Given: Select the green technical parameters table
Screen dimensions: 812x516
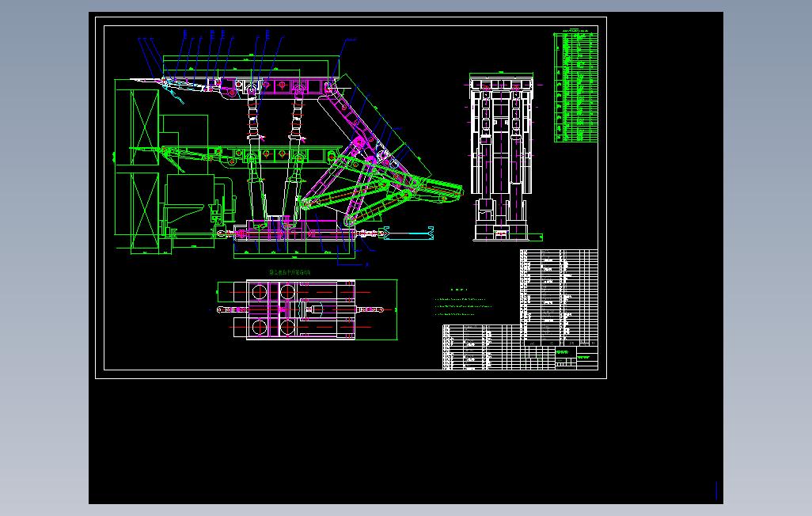Looking at the screenshot, I should click(x=576, y=86).
